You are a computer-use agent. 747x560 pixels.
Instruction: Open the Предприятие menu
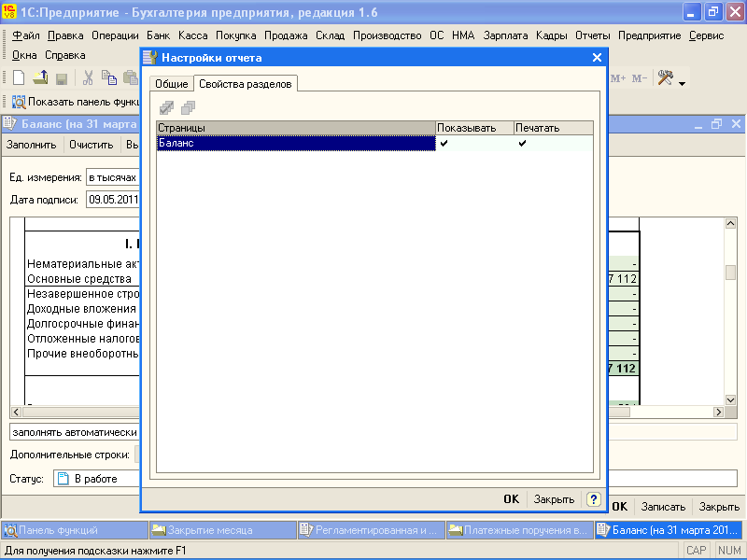(x=649, y=35)
